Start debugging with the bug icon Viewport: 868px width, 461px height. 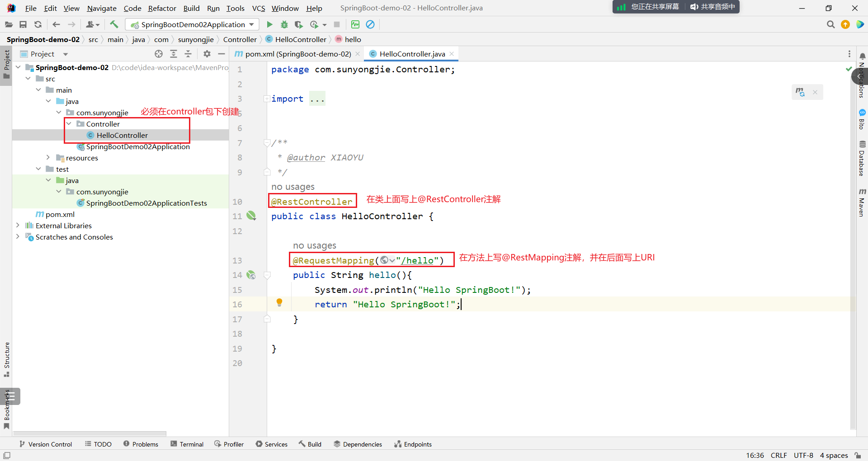(x=284, y=24)
